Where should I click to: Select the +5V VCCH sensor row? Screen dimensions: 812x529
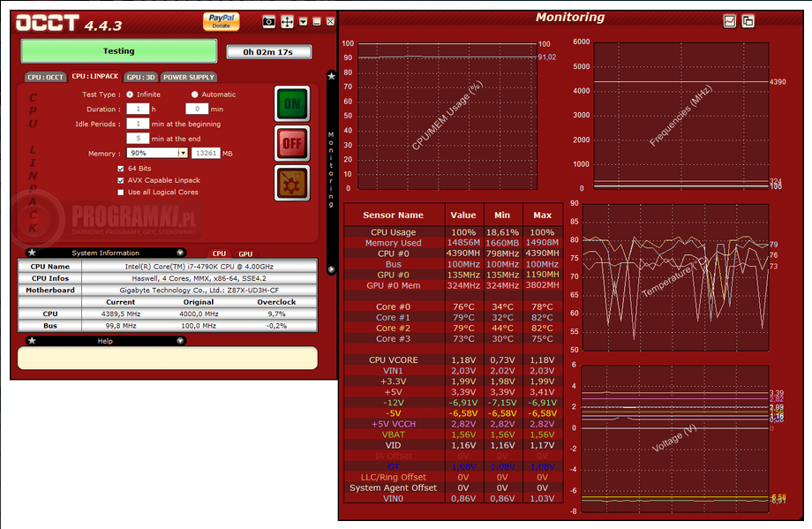(x=453, y=423)
